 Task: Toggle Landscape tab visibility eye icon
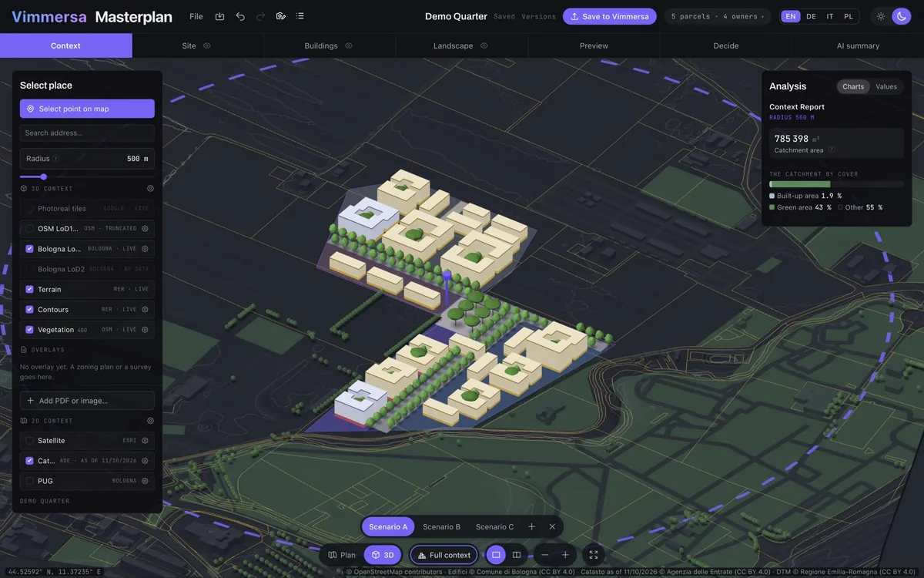[x=484, y=45]
